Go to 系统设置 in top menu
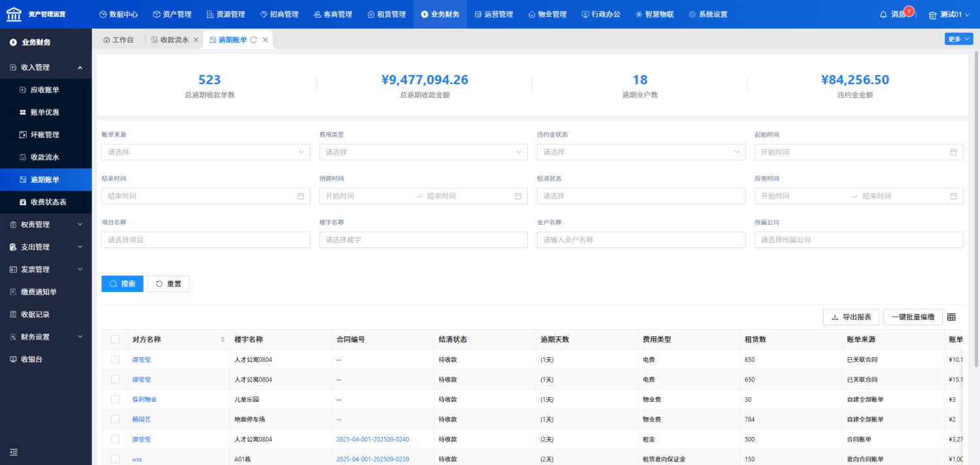Viewport: 980px width, 465px height. tap(708, 14)
